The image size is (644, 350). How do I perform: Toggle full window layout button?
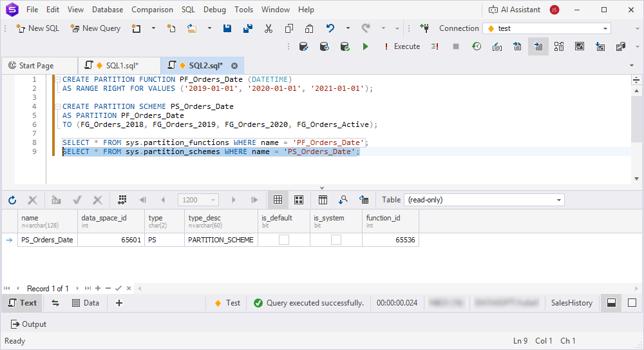tap(632, 303)
